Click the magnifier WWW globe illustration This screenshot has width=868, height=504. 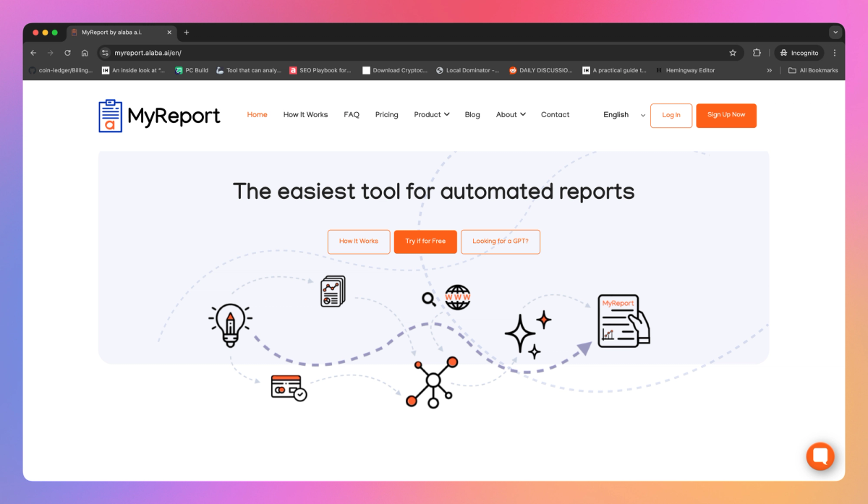click(x=447, y=297)
